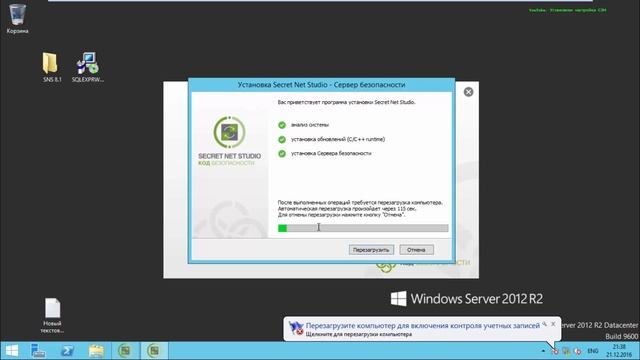The height and width of the screenshot is (360, 640).
Task: Click the Перезагрузить button
Action: tap(371, 249)
